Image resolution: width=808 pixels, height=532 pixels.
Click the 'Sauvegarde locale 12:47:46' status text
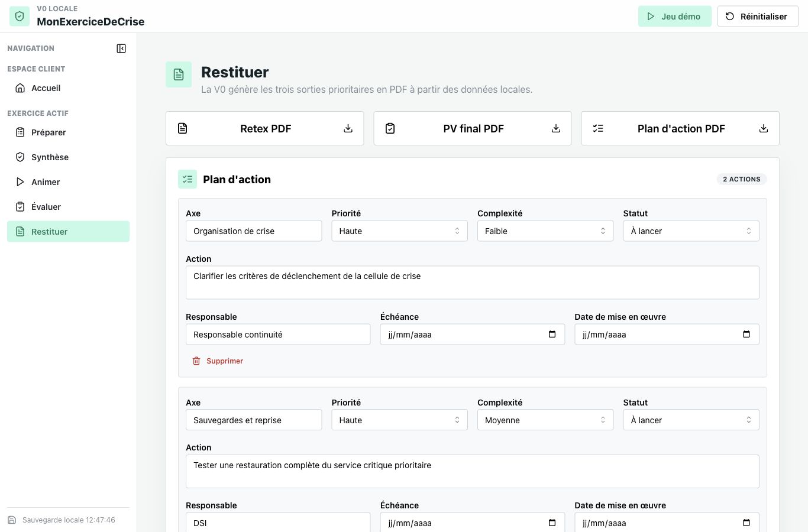point(69,520)
